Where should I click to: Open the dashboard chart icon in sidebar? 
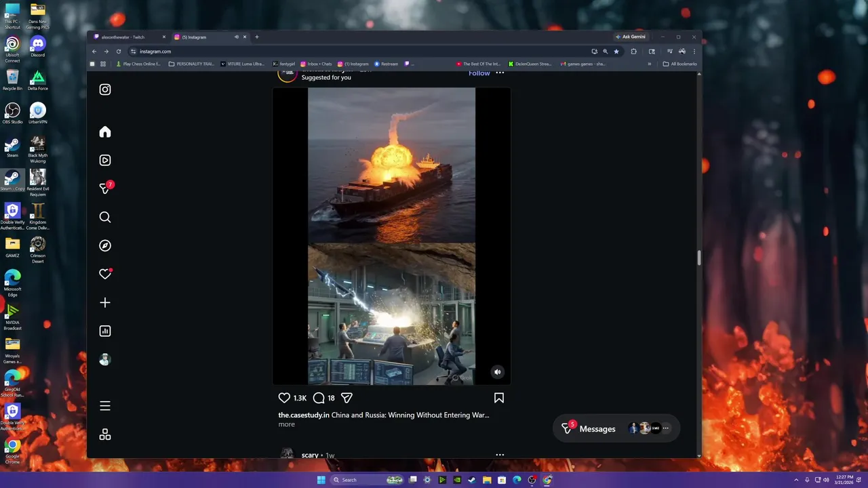point(105,331)
